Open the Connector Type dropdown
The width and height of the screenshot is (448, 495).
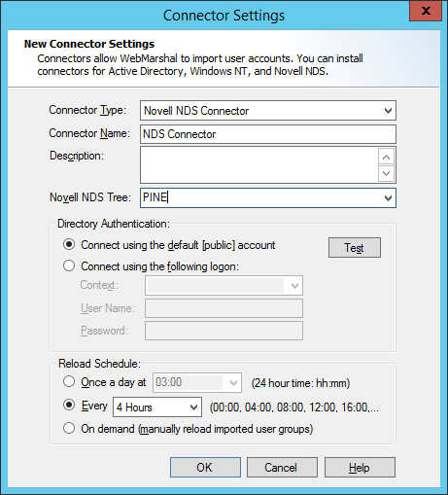tap(388, 111)
